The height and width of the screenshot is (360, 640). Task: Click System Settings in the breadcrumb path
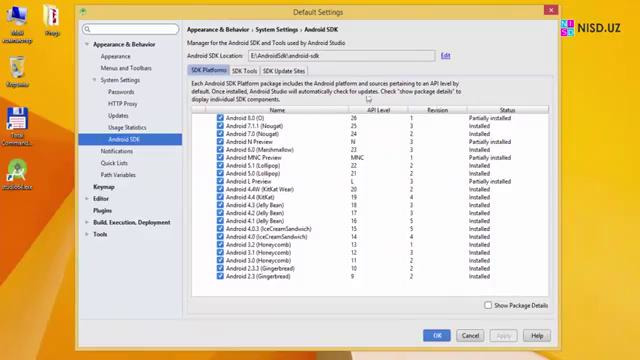(277, 29)
